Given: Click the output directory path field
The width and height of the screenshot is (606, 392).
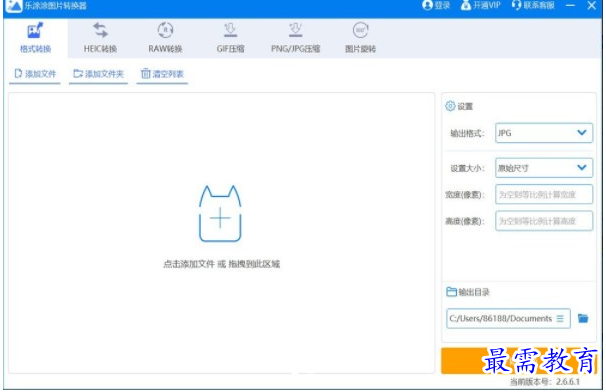Looking at the screenshot, I should (x=508, y=319).
